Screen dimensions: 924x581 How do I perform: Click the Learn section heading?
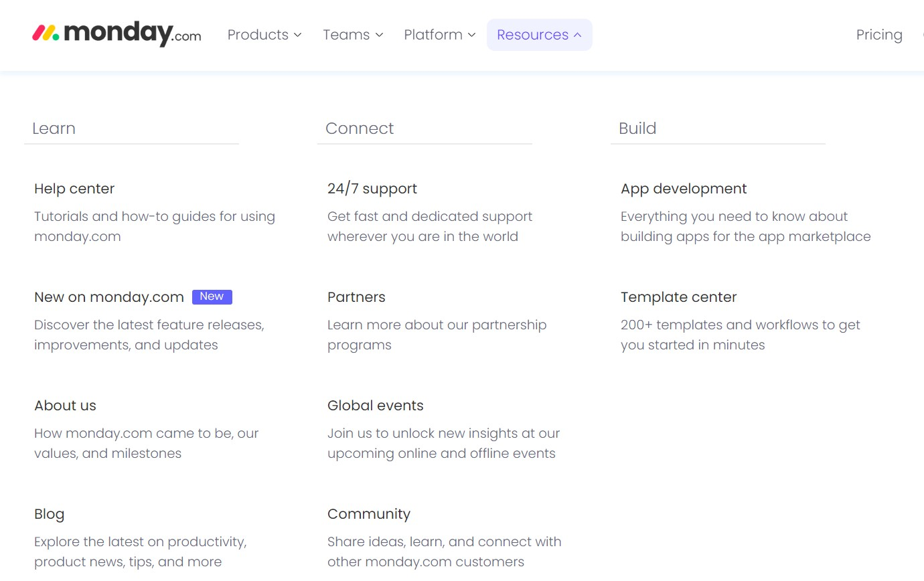pyautogui.click(x=54, y=129)
